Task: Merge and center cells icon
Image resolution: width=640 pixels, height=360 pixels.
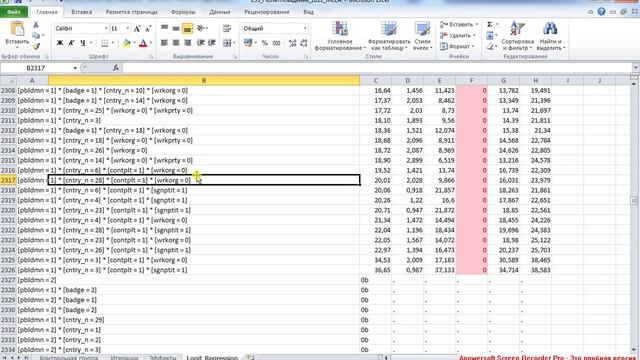Action: point(227,42)
